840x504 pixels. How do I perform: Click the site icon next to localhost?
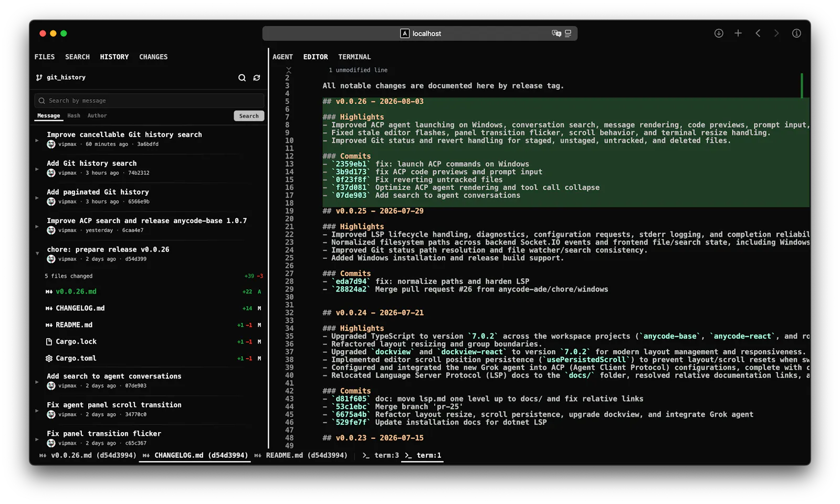coord(405,34)
